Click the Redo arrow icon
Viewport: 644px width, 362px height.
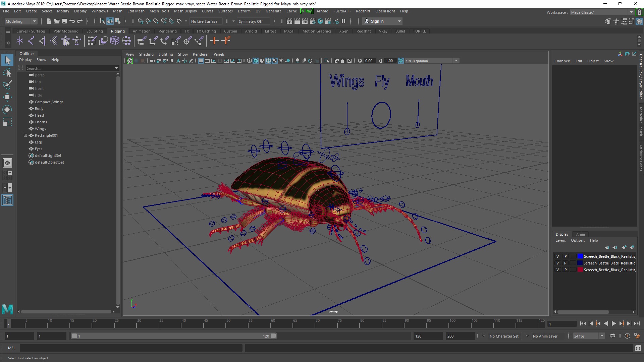click(x=80, y=21)
